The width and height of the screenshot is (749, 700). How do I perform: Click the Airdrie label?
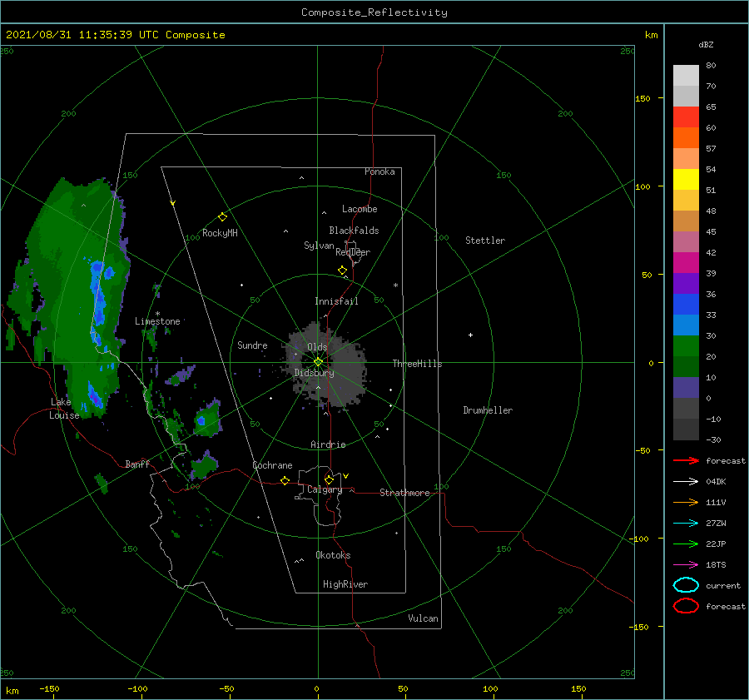[x=328, y=444]
